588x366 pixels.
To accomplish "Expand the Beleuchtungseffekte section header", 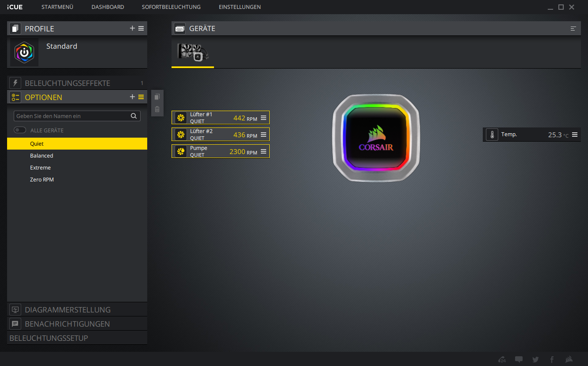I will (x=77, y=83).
